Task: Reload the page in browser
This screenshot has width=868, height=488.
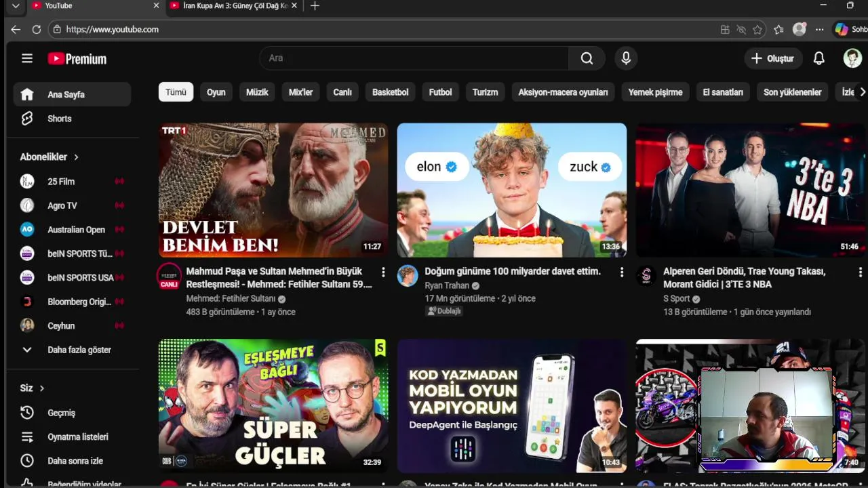Action: [37, 29]
